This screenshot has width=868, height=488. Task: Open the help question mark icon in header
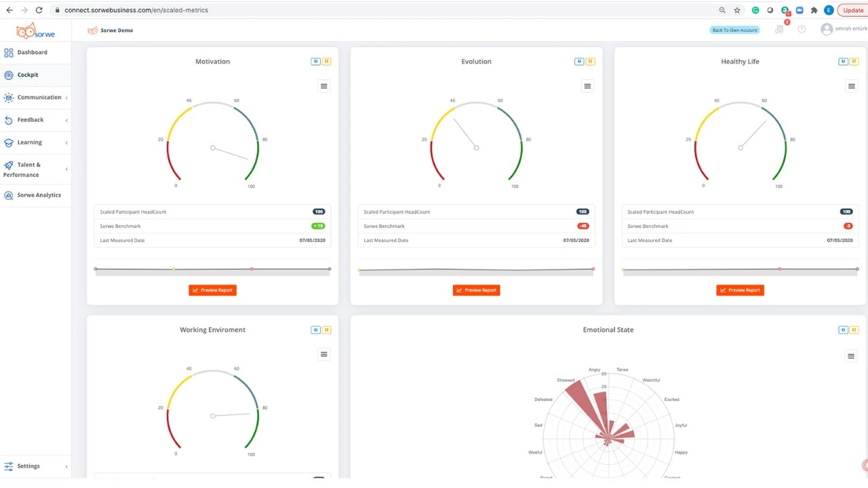[802, 29]
